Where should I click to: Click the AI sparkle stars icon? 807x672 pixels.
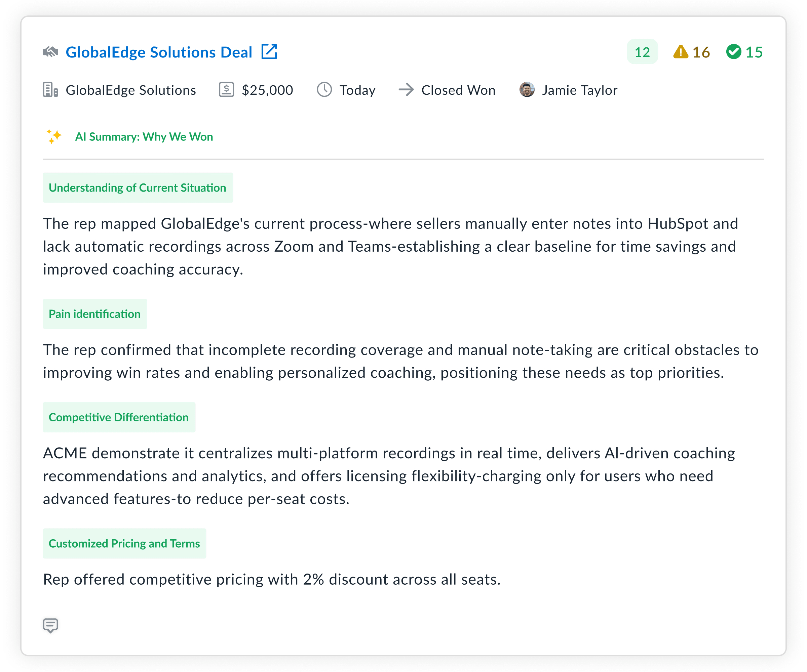54,137
